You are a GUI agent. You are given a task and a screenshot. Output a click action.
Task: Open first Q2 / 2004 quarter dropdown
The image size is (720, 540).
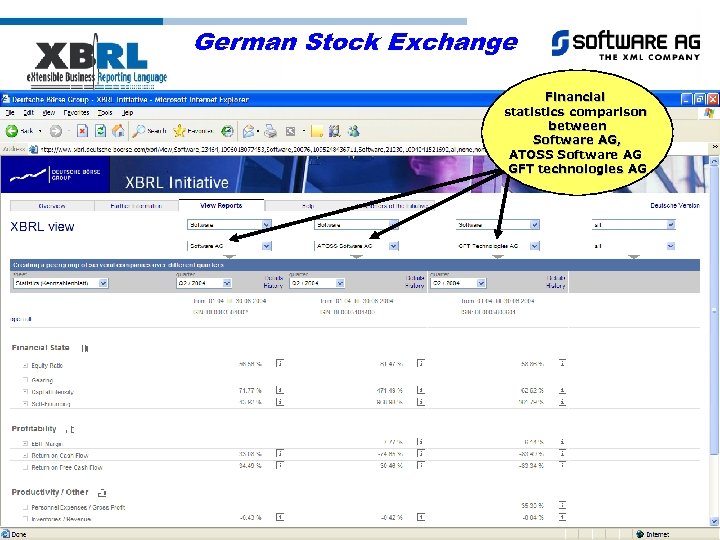pyautogui.click(x=204, y=283)
